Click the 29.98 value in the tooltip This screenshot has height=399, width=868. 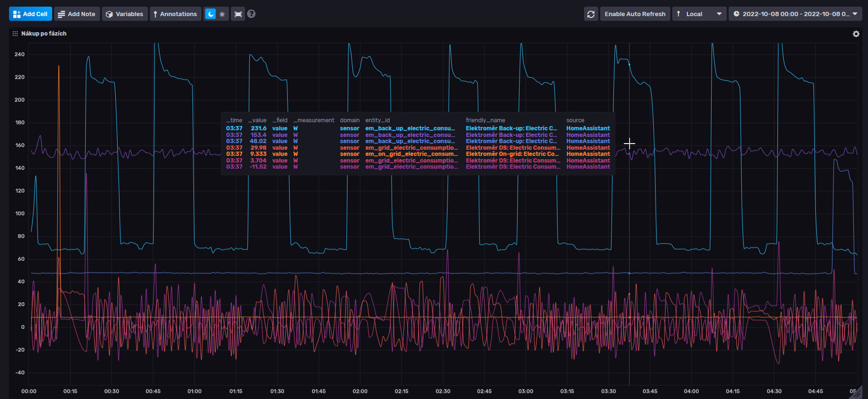point(258,148)
